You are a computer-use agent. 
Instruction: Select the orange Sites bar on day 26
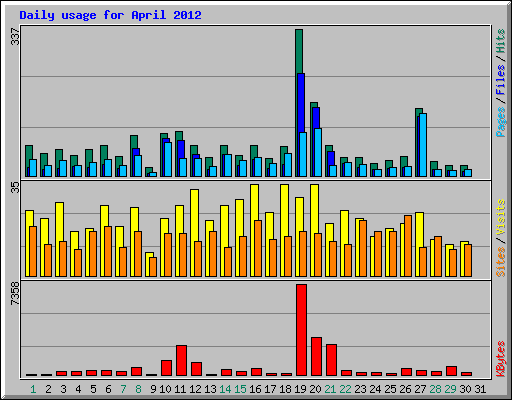(408, 246)
